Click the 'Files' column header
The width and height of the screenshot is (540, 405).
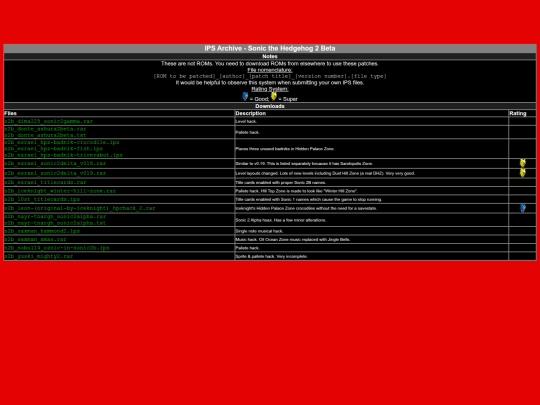[x=10, y=113]
